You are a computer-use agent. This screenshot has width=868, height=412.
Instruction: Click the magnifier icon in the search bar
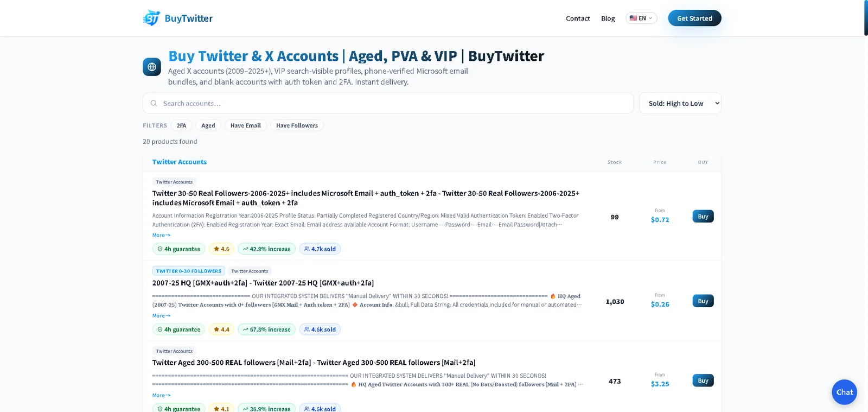click(x=154, y=103)
